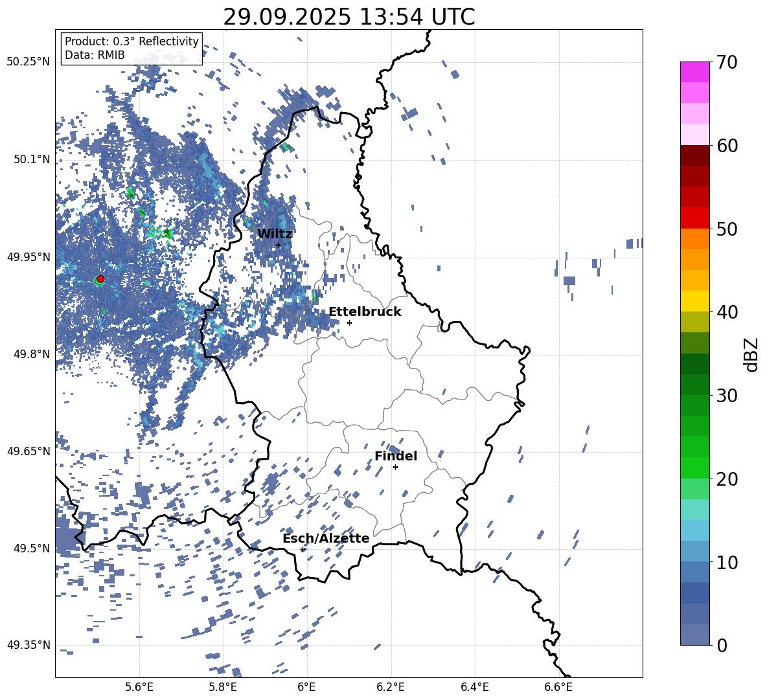Click the 5.8°E longitude label

[223, 687]
